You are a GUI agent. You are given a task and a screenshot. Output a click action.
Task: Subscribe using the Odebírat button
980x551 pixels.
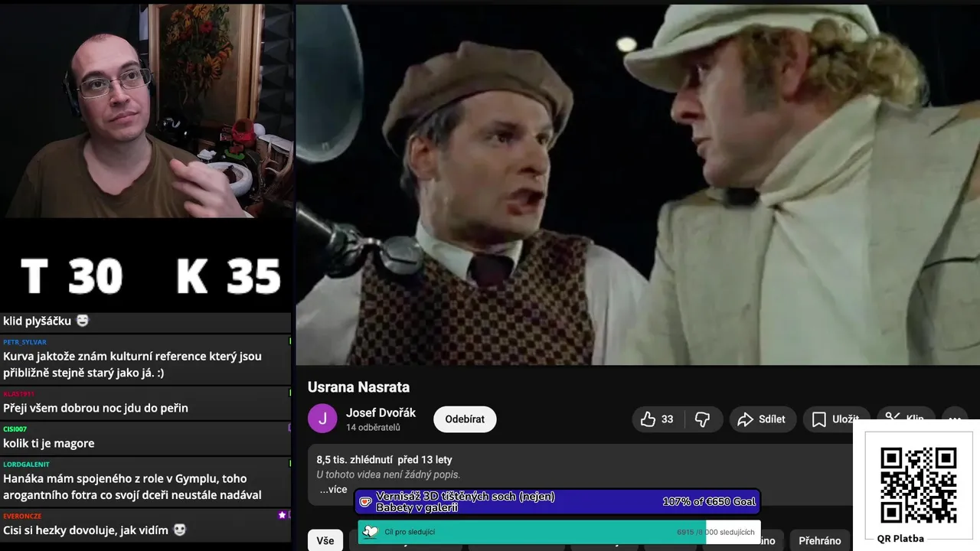[x=465, y=419]
